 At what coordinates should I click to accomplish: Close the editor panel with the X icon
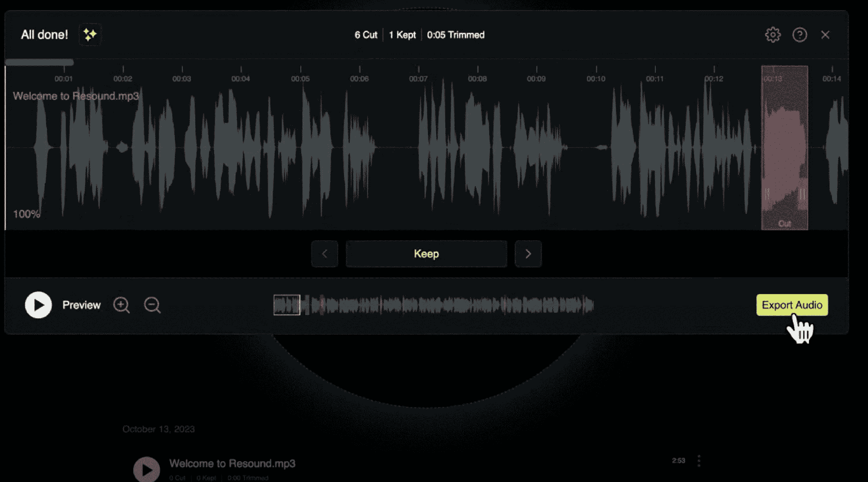825,35
